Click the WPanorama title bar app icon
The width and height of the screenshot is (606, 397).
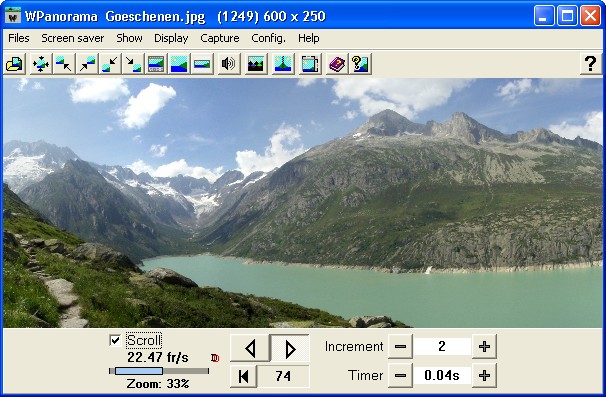13,16
